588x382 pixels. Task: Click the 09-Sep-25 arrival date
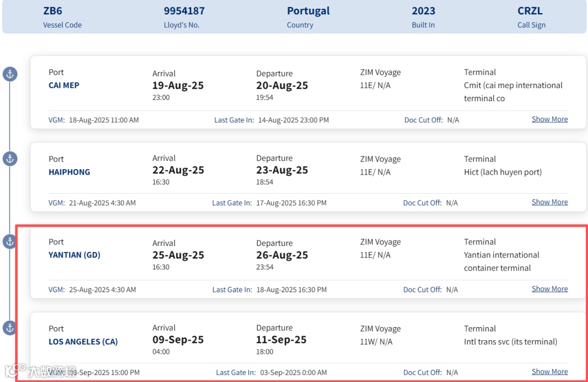178,340
